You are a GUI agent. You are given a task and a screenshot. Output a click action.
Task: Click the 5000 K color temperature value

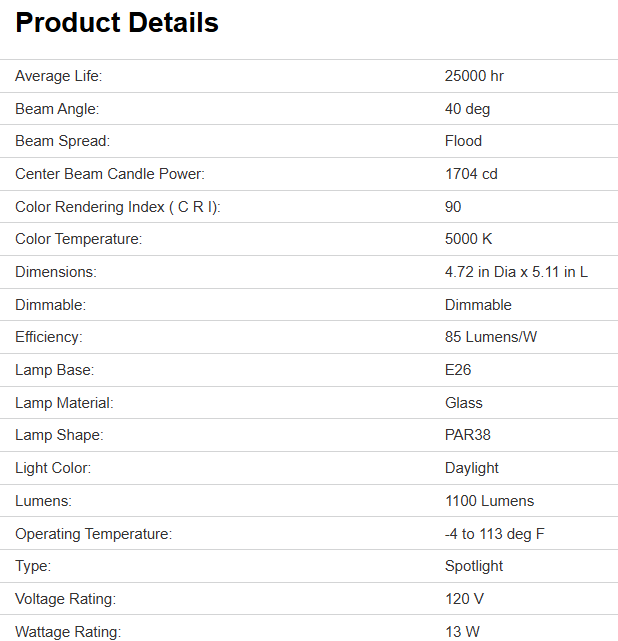pos(469,239)
